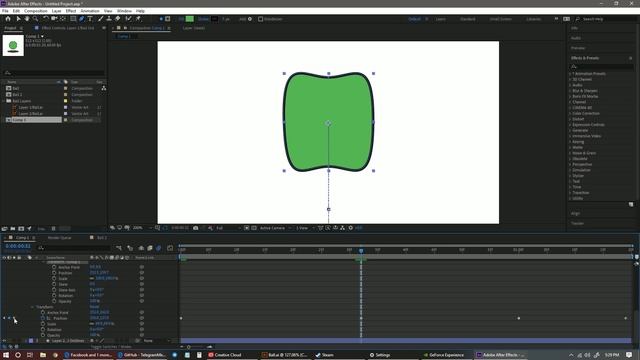Select the Zoom magnifier tool
Viewport: 640px width, 360px height.
pyautogui.click(x=36, y=19)
